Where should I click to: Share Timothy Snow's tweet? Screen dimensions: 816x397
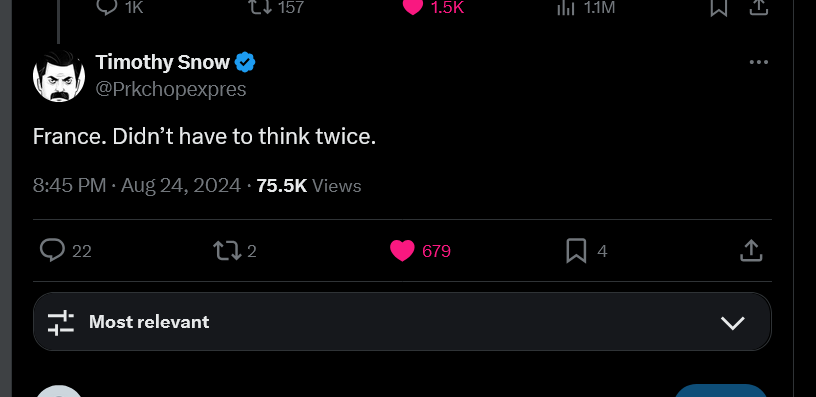coord(751,250)
